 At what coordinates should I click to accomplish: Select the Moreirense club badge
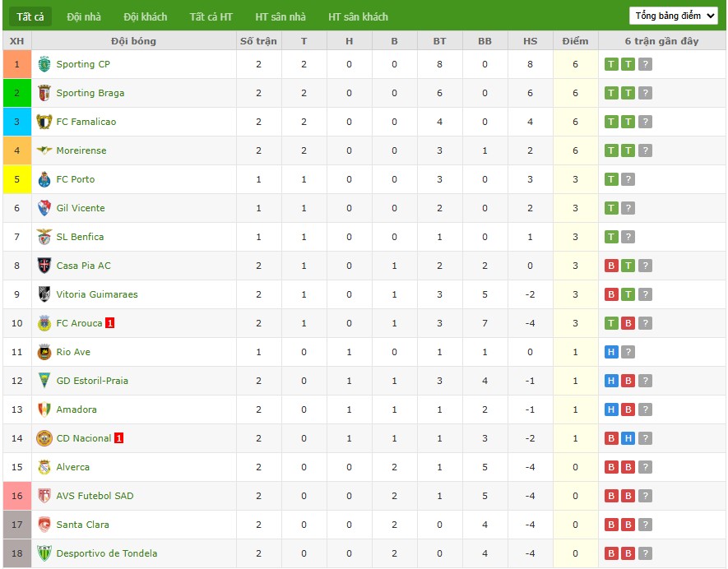coord(44,150)
